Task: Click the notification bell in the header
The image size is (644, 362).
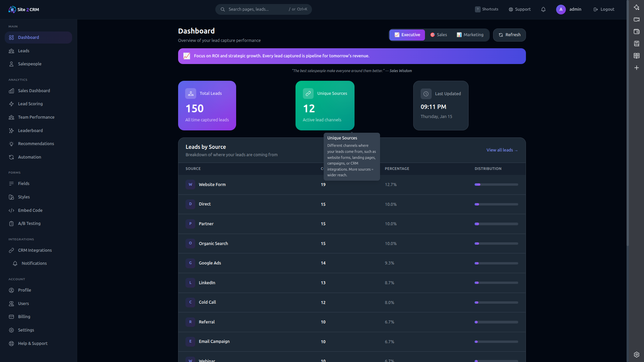Action: coord(543,9)
